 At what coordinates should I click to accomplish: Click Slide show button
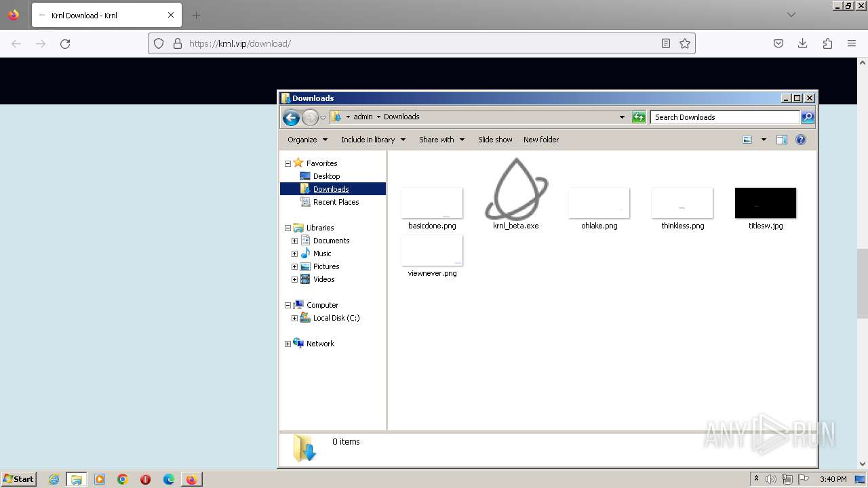[495, 140]
